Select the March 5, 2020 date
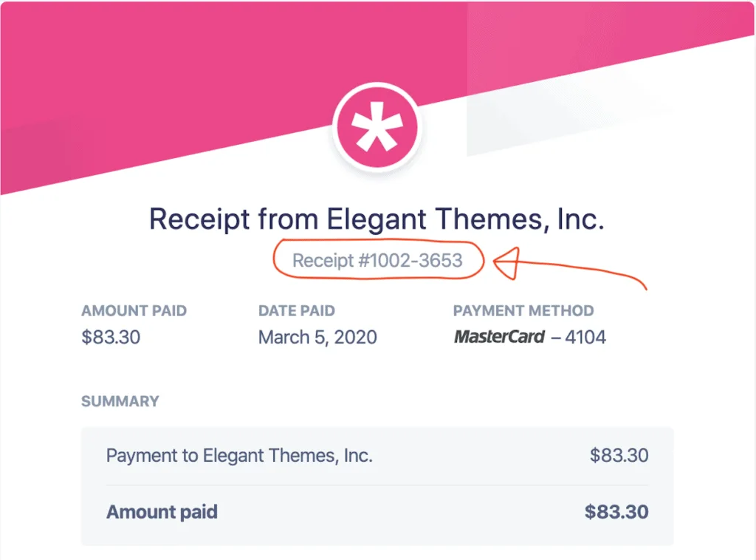 (317, 337)
